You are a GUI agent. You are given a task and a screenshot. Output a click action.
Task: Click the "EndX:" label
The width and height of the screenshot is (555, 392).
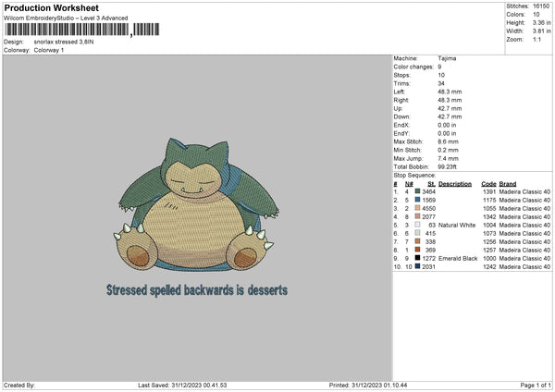pyautogui.click(x=401, y=125)
